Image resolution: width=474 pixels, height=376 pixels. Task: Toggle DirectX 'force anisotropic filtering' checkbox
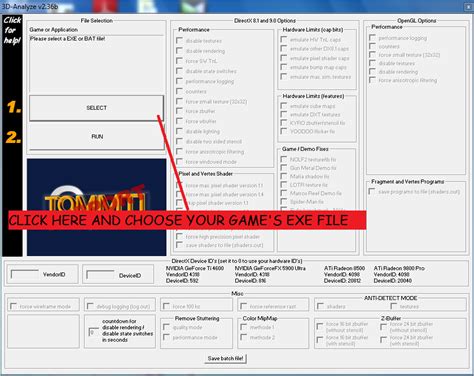(x=179, y=151)
